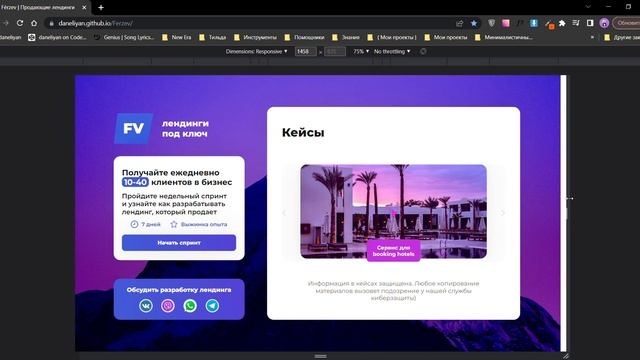Open the pink square extension
640x360 pixels.
click(506, 23)
